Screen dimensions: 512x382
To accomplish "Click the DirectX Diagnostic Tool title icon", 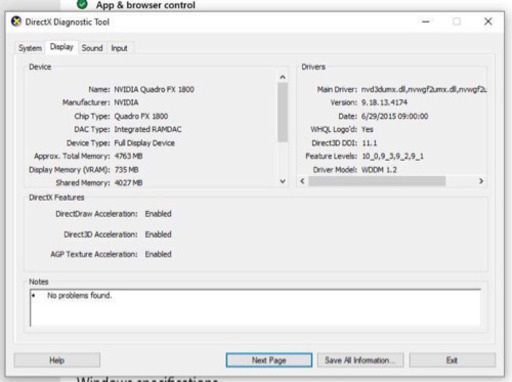I will coord(16,22).
